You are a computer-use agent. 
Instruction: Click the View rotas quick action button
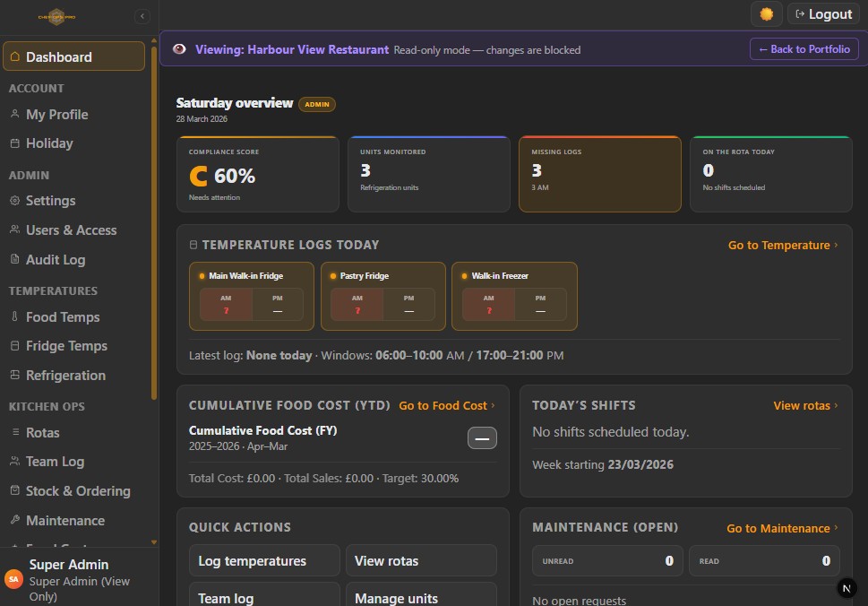pos(421,560)
